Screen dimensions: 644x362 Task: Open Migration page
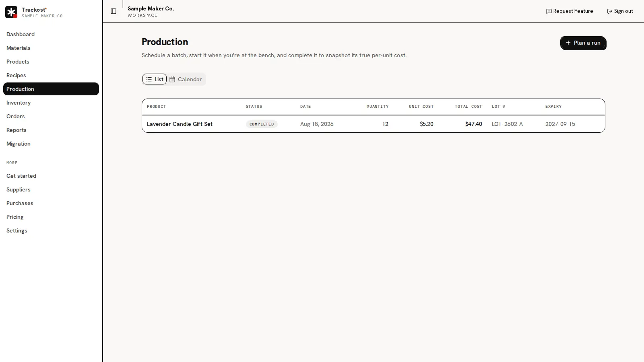coord(51,144)
